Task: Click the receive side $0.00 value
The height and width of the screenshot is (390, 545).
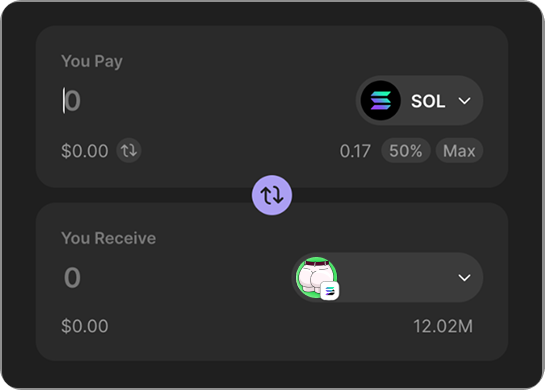Action: pos(85,326)
